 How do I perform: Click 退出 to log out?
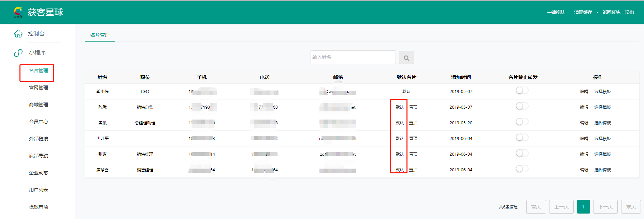tap(629, 12)
